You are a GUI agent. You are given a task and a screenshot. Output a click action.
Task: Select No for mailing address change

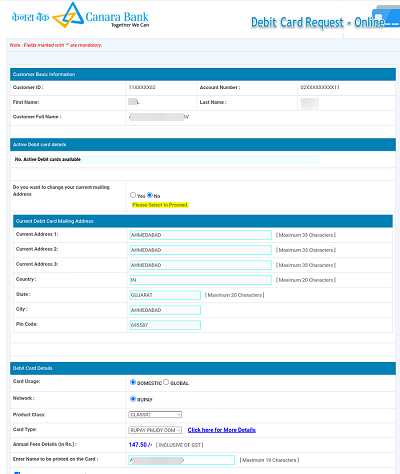150,195
